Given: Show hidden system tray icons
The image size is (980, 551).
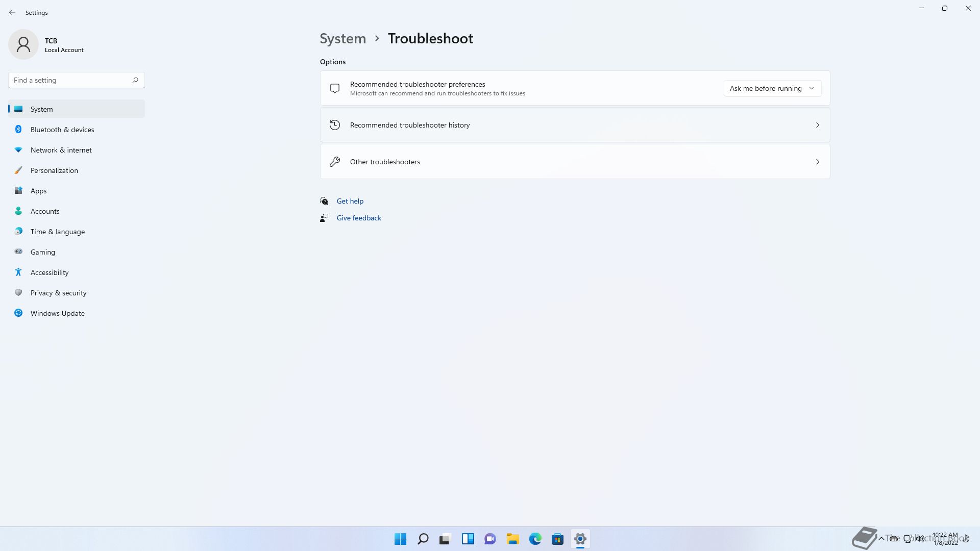Looking at the screenshot, I should (881, 539).
